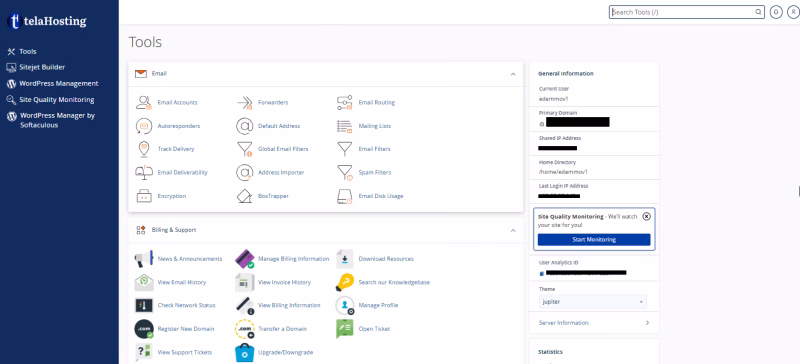Click the Transfer a Domain link
This screenshot has height=364, width=800.
282,329
